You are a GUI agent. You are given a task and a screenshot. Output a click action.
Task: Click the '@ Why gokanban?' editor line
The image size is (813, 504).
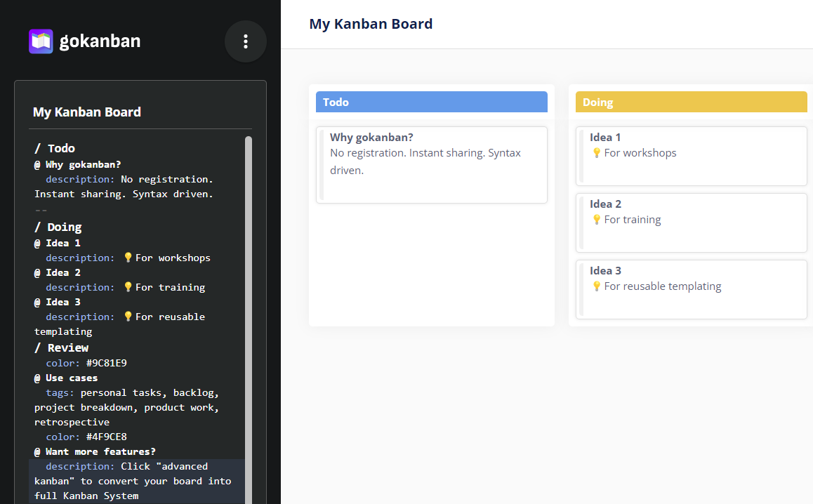click(78, 164)
